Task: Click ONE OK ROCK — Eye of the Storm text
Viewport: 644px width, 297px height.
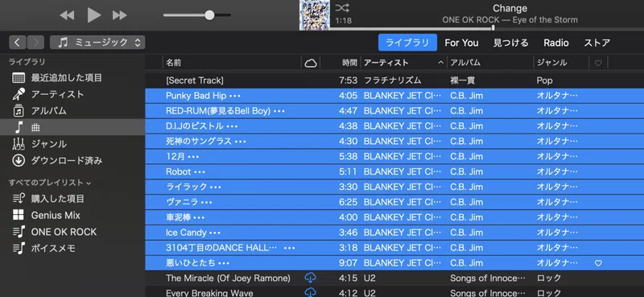Action: (x=510, y=19)
